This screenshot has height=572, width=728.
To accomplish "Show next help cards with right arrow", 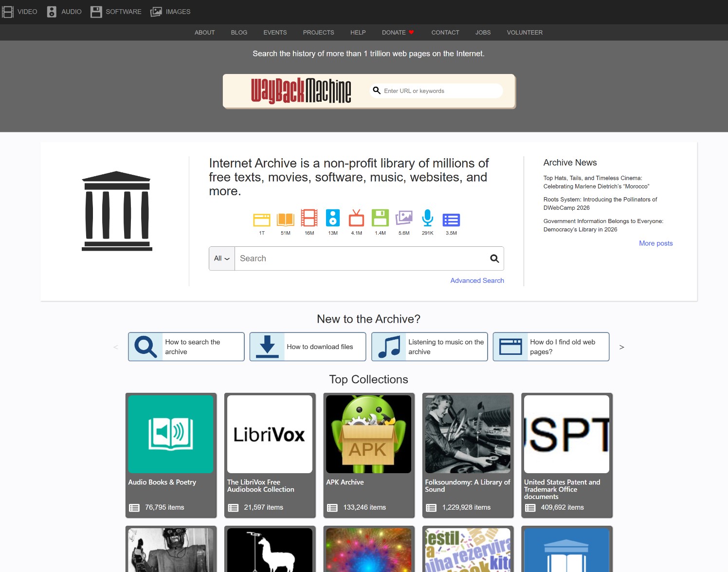I will (621, 347).
